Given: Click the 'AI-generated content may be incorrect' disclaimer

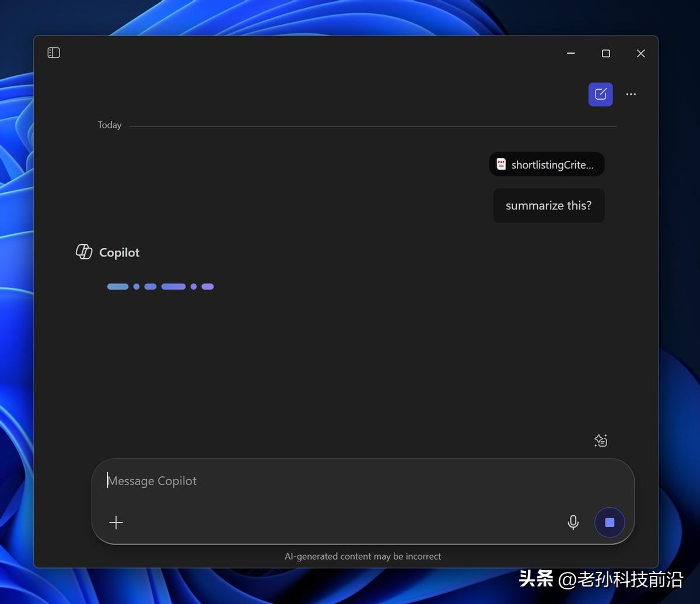Looking at the screenshot, I should click(x=363, y=556).
